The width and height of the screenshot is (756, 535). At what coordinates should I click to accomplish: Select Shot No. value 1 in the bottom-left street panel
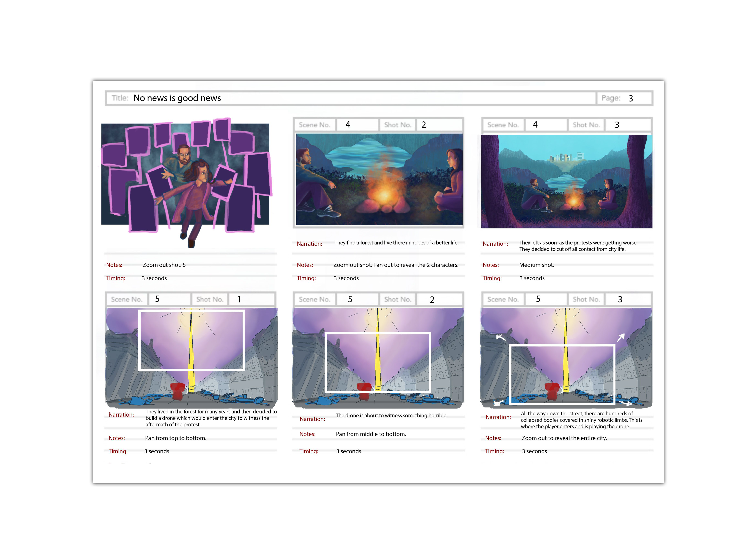239,299
